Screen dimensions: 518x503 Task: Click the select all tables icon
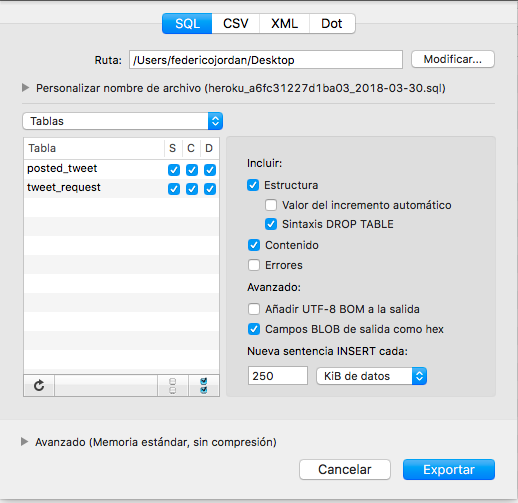(x=204, y=385)
